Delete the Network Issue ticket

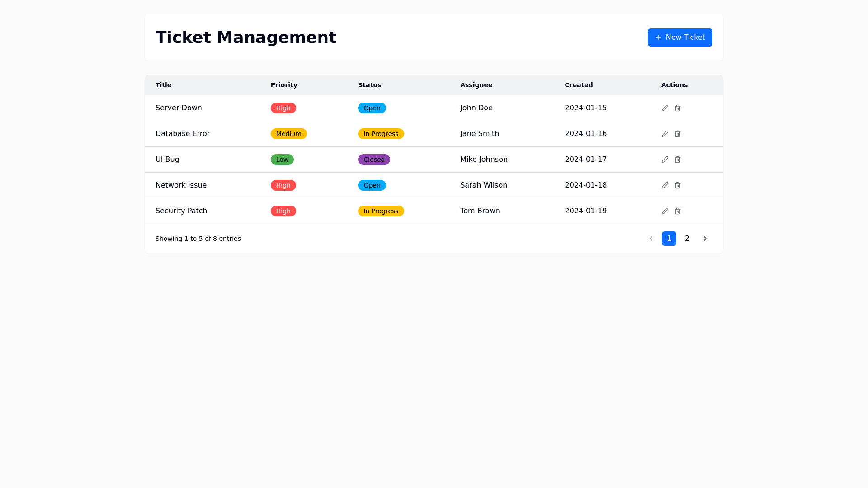[678, 185]
